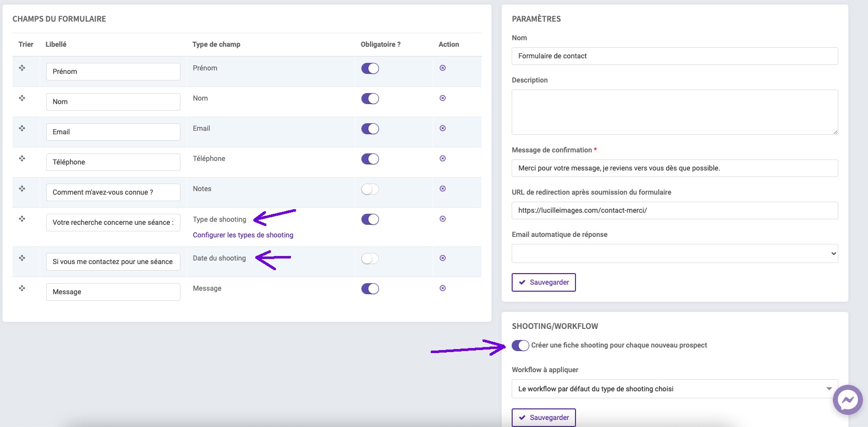Viewport: 868px width, 427px height.
Task: Click the Notes field type text
Action: (202, 189)
